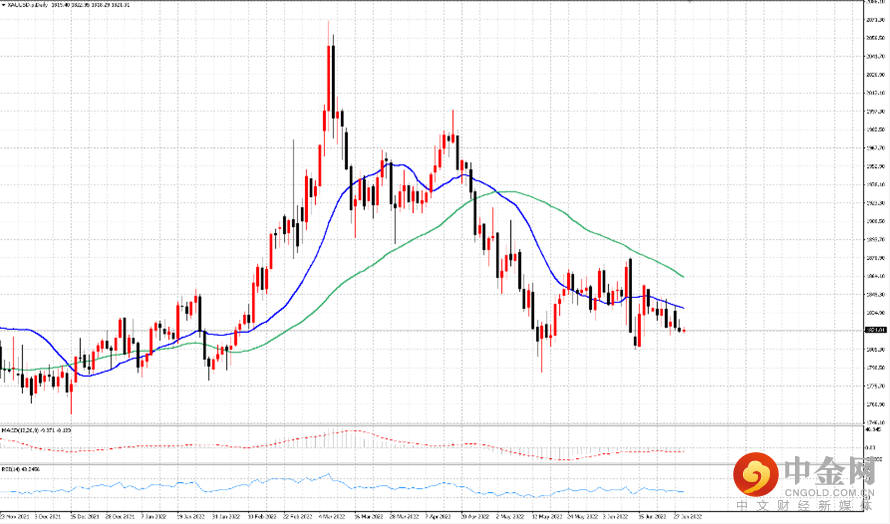Click the '2 May 2022' date label
The image size is (890, 524).
(x=510, y=517)
